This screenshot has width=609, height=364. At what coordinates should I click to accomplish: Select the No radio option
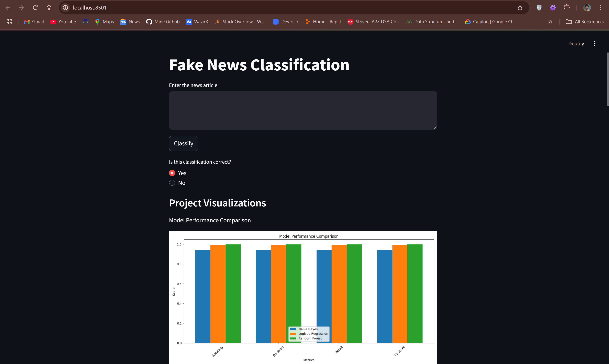click(x=172, y=183)
